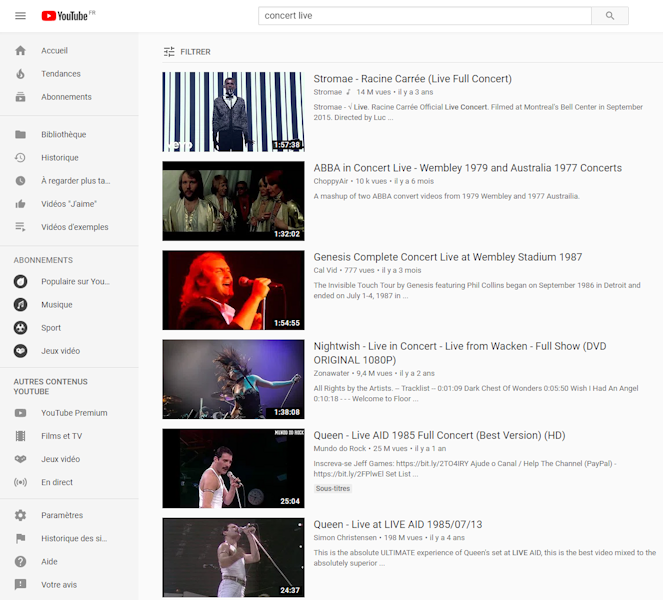The width and height of the screenshot is (663, 600).
Task: Open ABBA in Concert Live video title
Action: [467, 168]
